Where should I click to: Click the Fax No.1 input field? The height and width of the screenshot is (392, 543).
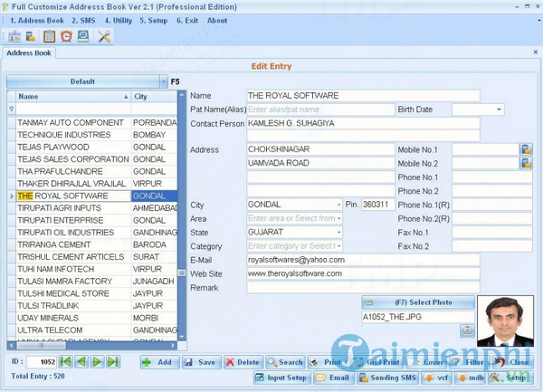click(x=492, y=233)
